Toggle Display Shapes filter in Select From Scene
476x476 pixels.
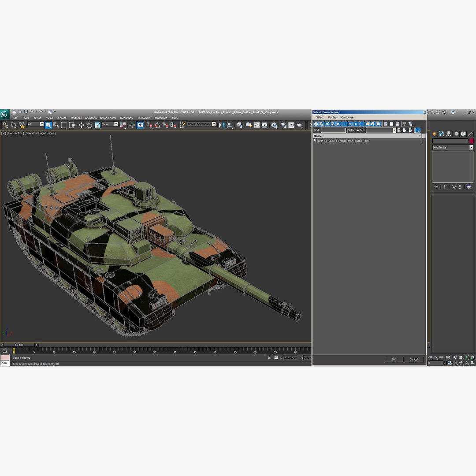click(322, 124)
